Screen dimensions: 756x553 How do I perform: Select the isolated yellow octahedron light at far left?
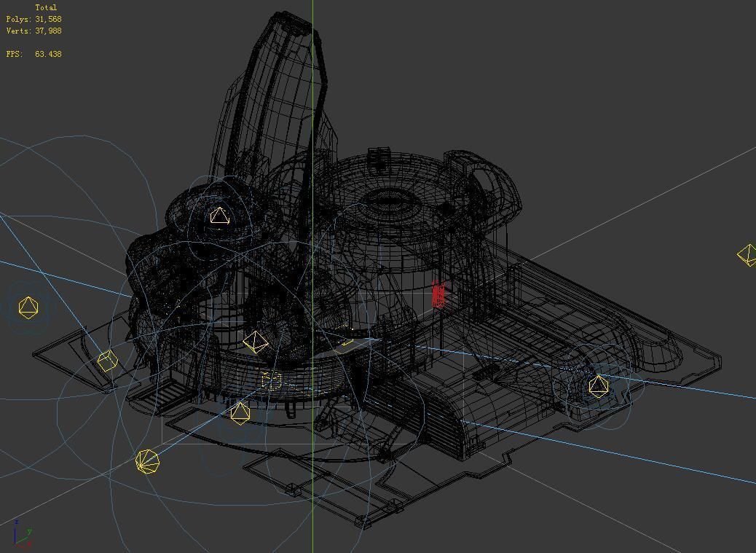[28, 307]
